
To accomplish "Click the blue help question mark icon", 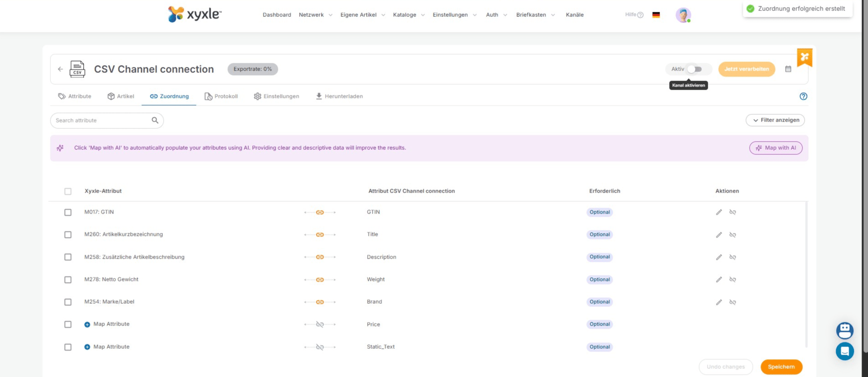I will pos(803,97).
